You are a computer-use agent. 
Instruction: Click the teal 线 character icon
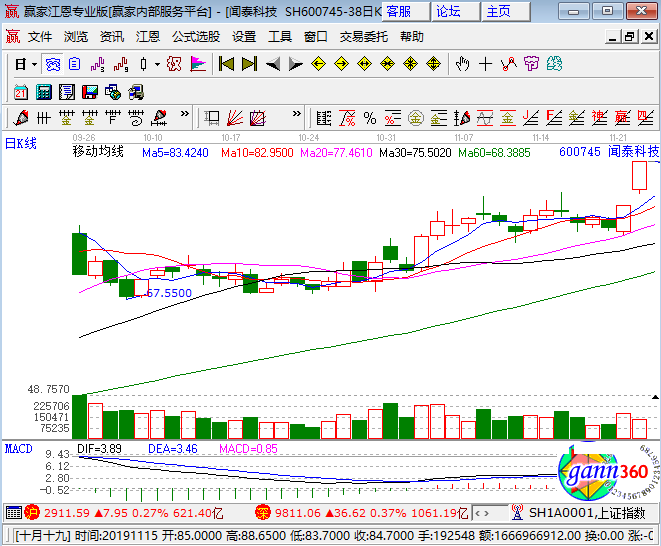pyautogui.click(x=554, y=64)
